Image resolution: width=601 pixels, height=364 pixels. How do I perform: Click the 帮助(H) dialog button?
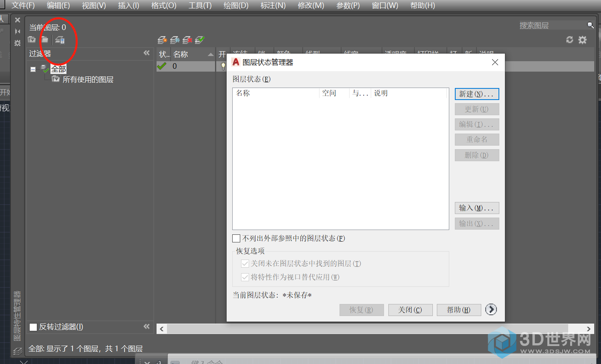459,310
